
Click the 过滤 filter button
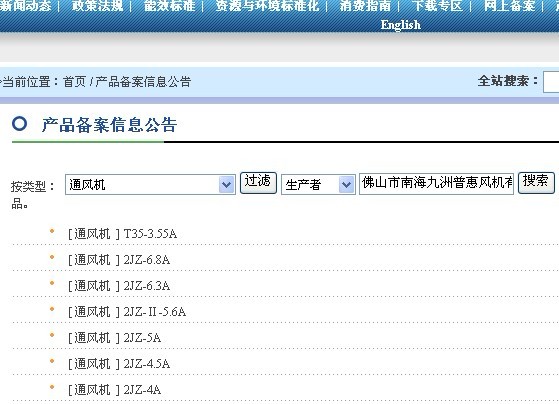tap(258, 183)
